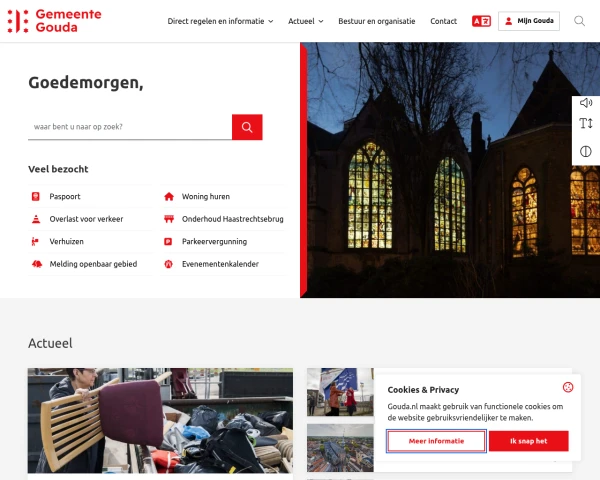Expand the Actueel dropdown menu
Viewport: 600px width, 480px height.
pyautogui.click(x=306, y=21)
